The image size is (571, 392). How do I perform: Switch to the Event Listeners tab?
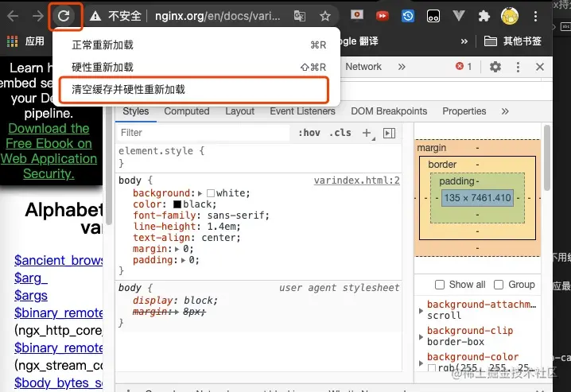click(x=302, y=111)
